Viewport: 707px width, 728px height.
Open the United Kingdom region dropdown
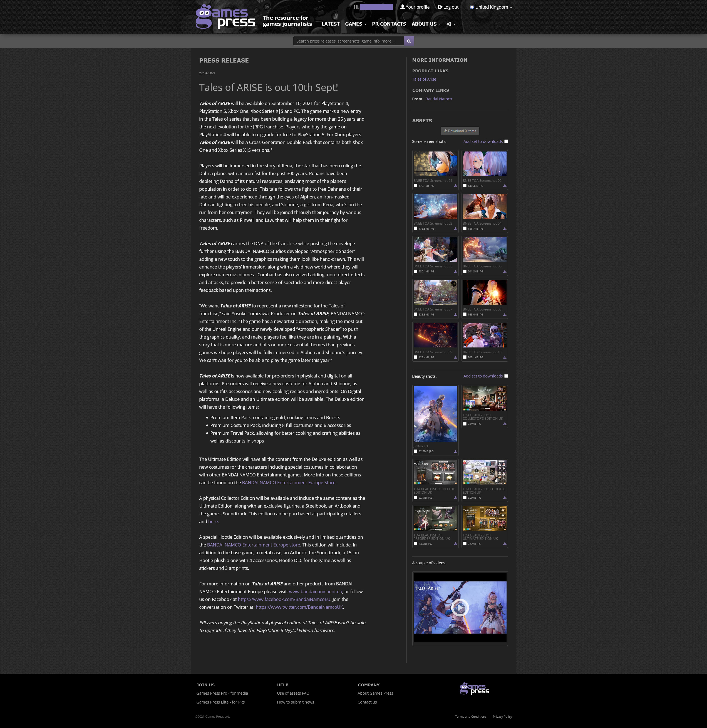[x=491, y=7]
